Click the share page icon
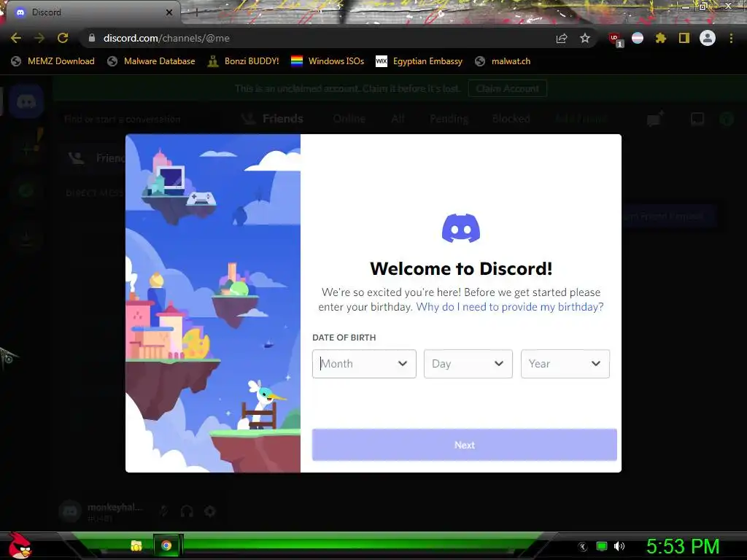This screenshot has width=747, height=560. coord(562,38)
